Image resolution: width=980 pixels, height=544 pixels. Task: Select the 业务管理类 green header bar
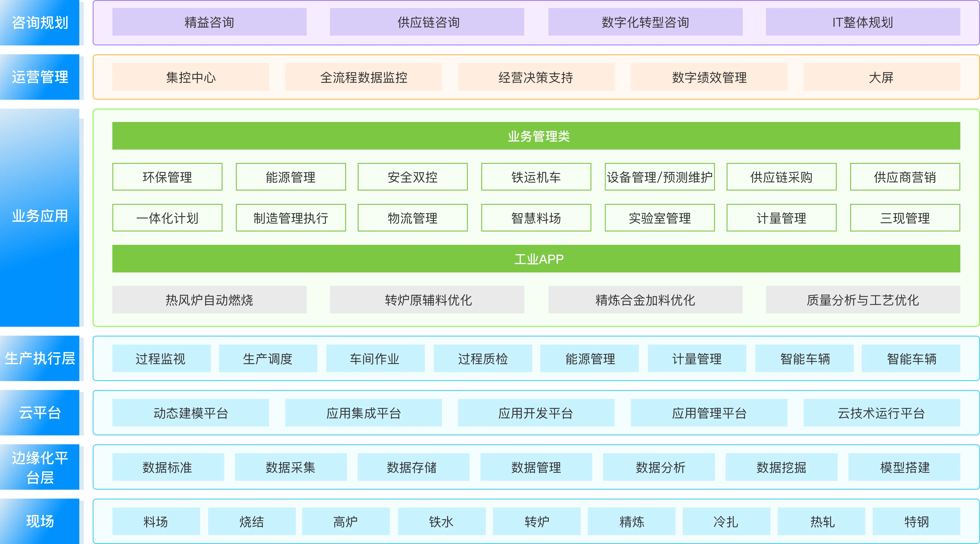pos(536,136)
